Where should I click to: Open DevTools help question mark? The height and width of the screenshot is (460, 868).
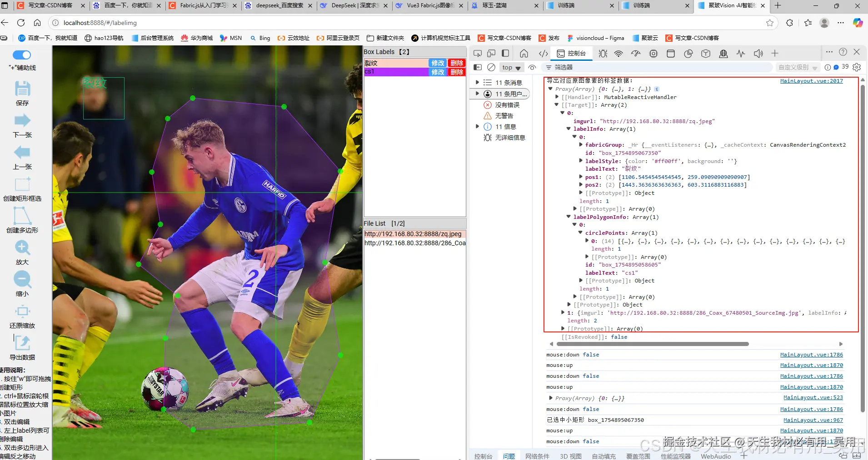tap(843, 52)
